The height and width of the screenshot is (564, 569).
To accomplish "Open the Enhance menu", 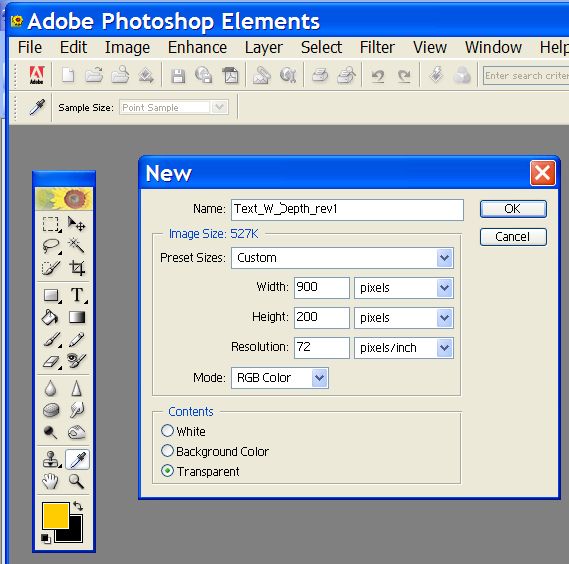I will [x=197, y=47].
